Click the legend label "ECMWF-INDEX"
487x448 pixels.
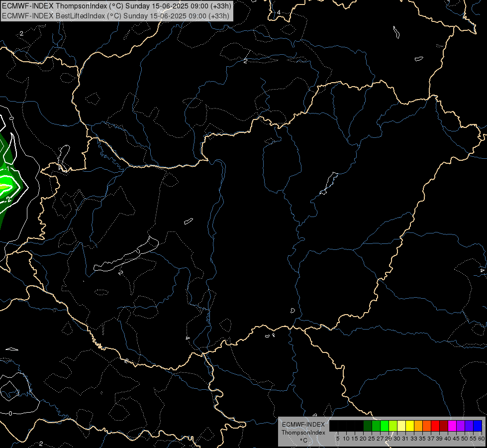(x=303, y=425)
